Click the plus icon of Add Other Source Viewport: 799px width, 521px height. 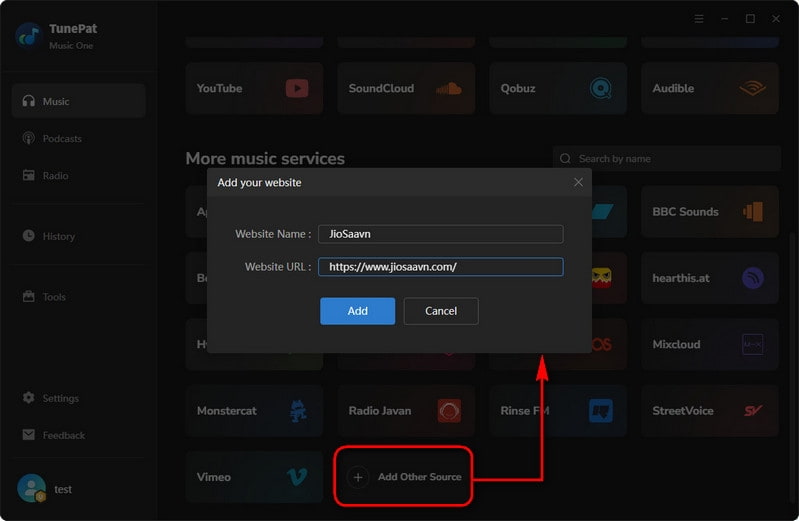[x=358, y=477]
